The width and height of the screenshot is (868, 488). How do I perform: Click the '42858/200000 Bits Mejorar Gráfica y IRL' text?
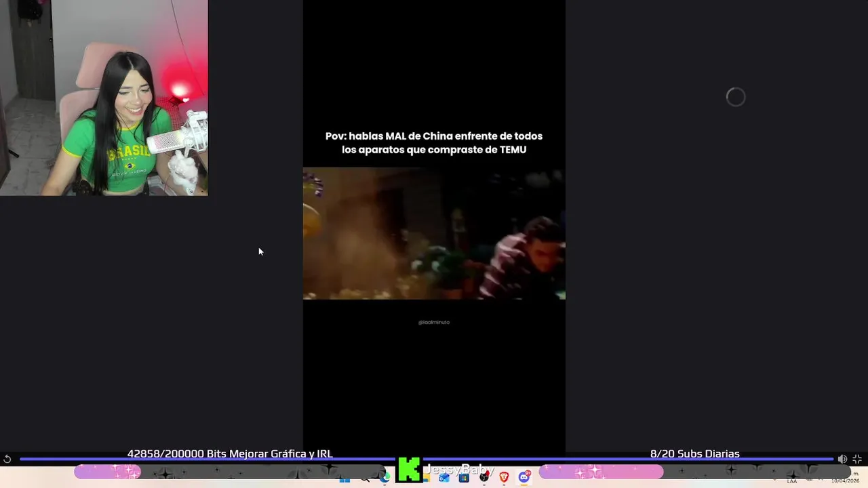click(x=230, y=453)
